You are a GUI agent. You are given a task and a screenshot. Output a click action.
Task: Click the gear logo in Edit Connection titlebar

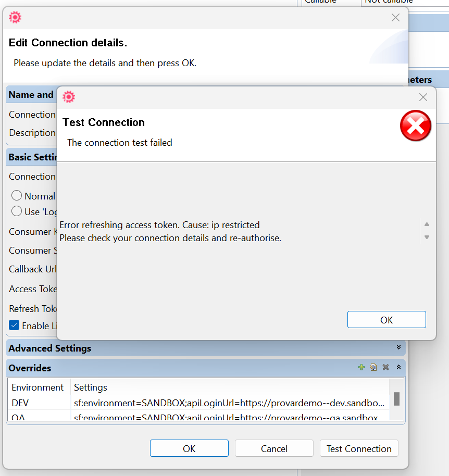[x=15, y=17]
